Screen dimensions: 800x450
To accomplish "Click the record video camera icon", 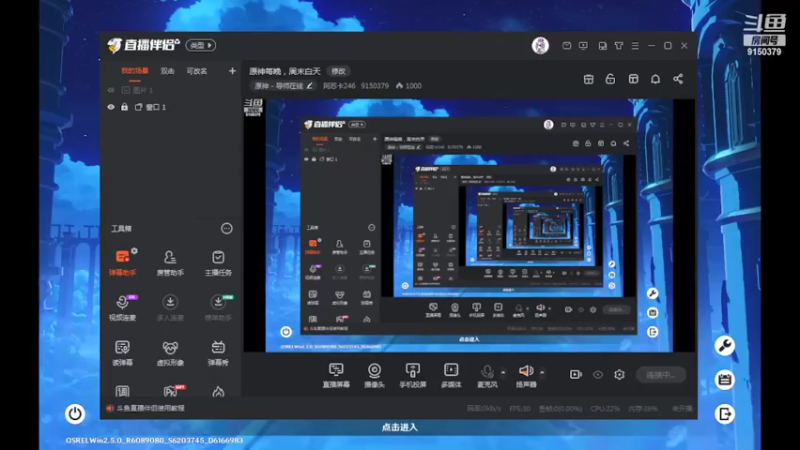I will [576, 374].
